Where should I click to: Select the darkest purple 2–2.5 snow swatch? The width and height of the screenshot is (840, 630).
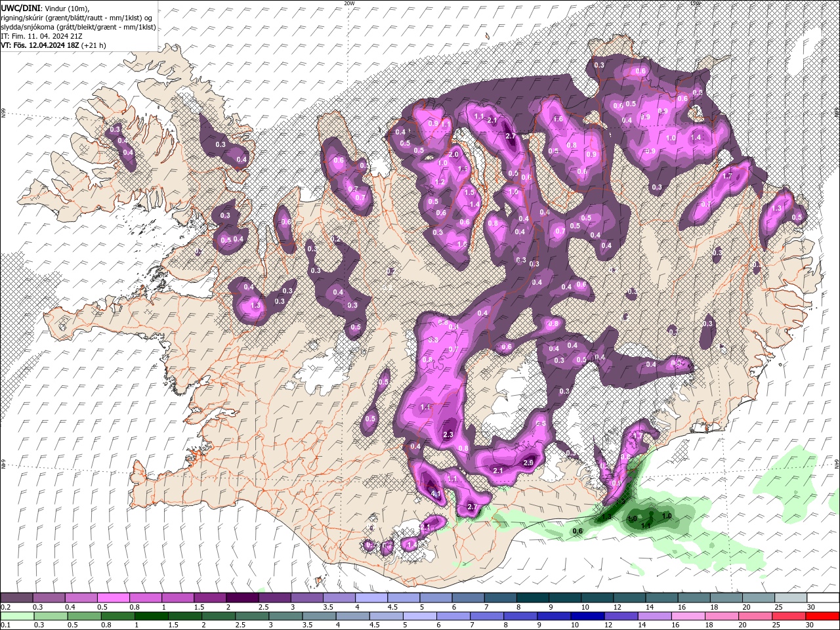[x=241, y=598]
